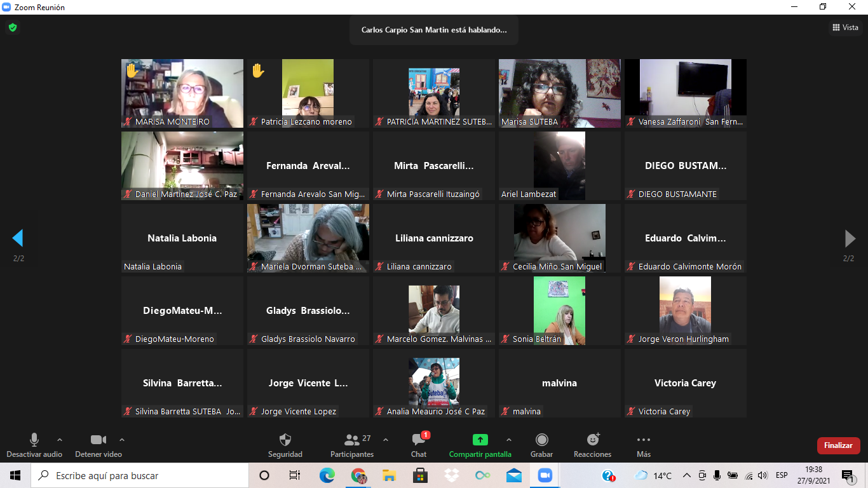Open the Más options menu
Image resolution: width=868 pixels, height=488 pixels.
pyautogui.click(x=643, y=440)
